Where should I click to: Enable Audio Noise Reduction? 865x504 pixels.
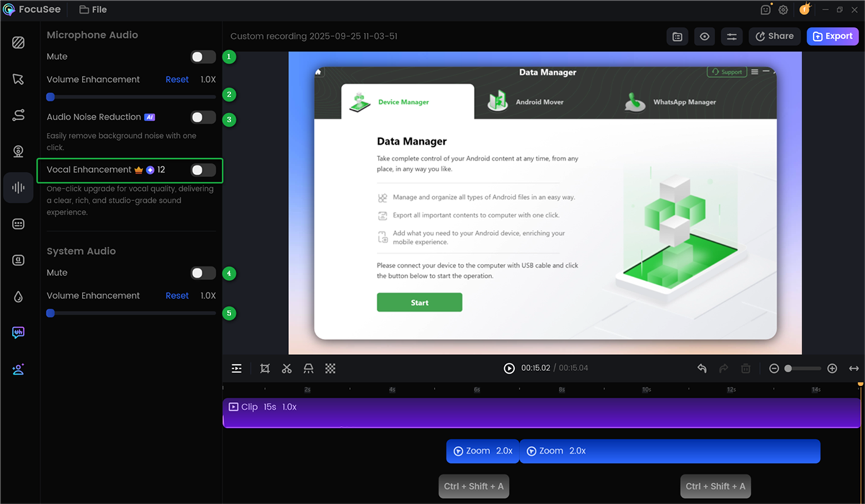[x=203, y=117]
